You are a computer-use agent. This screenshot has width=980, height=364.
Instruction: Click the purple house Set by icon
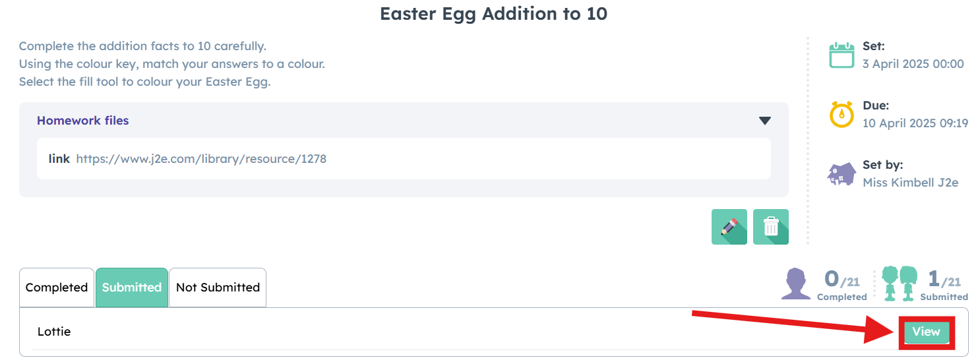[x=841, y=174]
